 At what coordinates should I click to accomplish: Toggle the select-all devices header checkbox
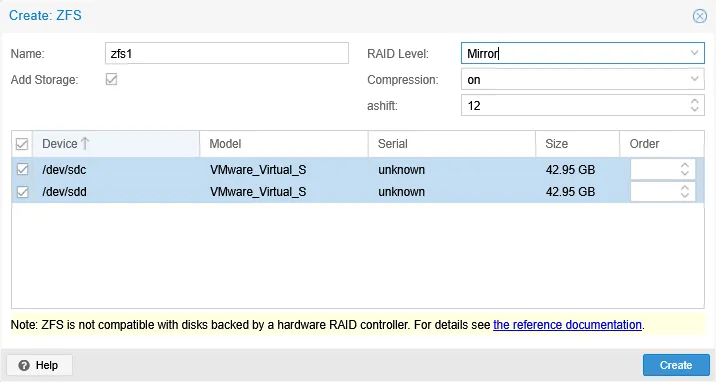coord(22,144)
